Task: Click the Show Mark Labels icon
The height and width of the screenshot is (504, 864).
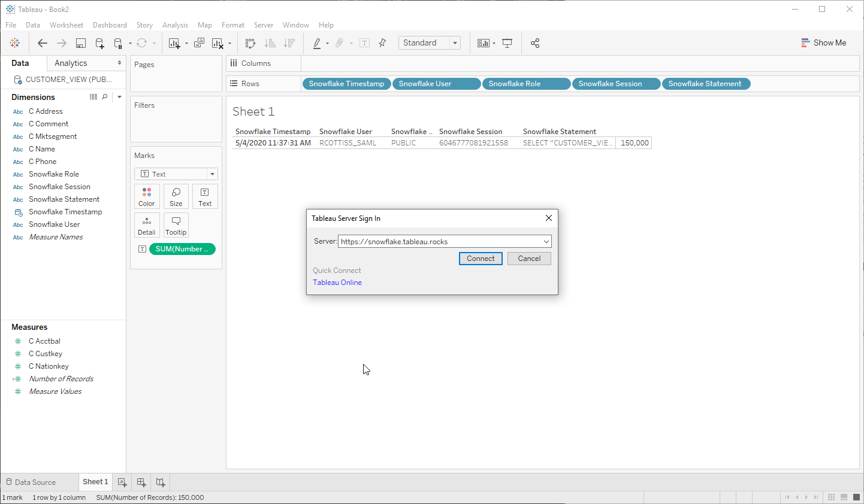Action: click(x=365, y=43)
